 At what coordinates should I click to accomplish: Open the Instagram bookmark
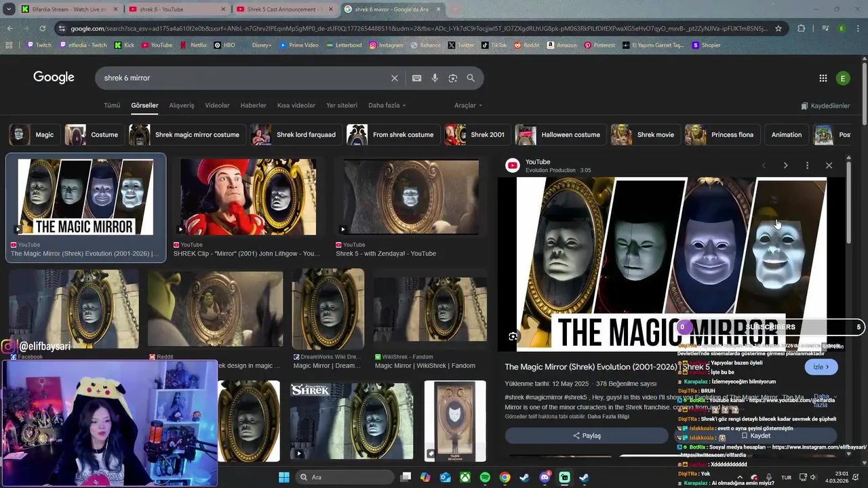coord(386,45)
